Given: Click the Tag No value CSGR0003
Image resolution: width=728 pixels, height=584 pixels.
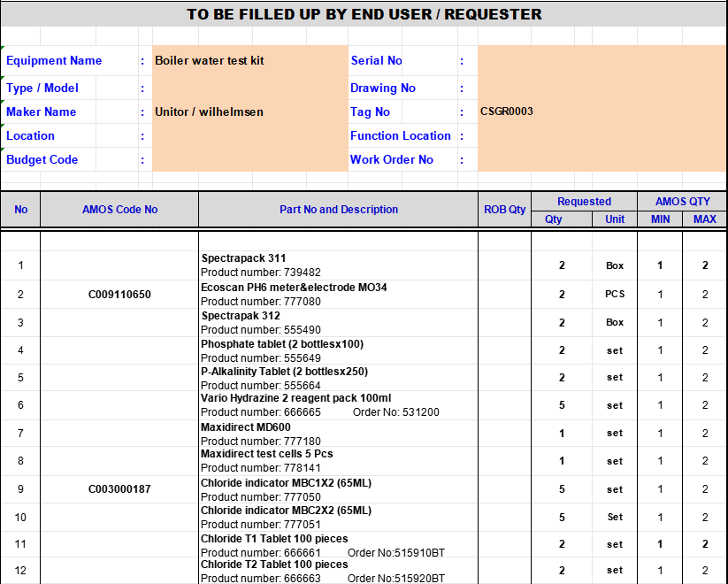Looking at the screenshot, I should 507,112.
